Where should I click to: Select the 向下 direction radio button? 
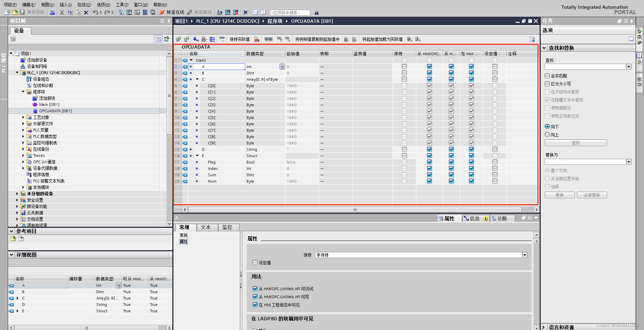pos(547,127)
